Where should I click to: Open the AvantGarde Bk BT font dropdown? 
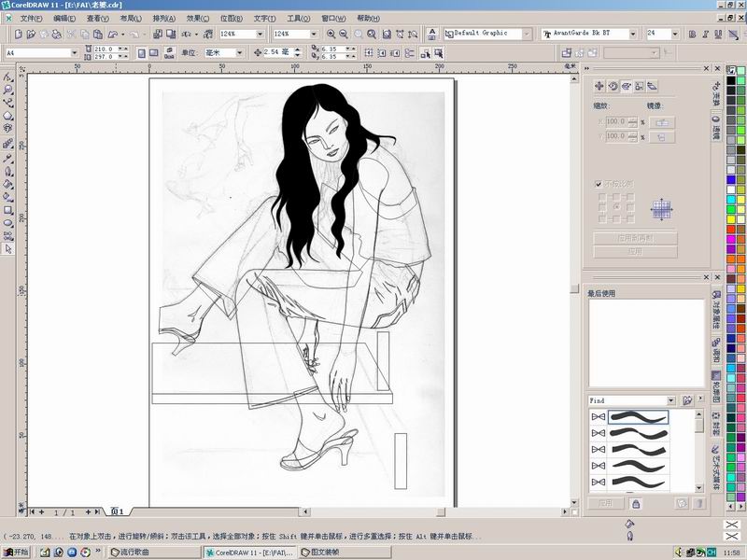(x=633, y=34)
